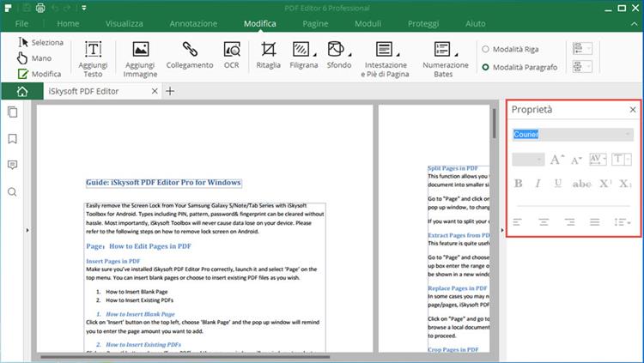Expand left sidebar panel arrow
644x363 pixels.
point(27,230)
